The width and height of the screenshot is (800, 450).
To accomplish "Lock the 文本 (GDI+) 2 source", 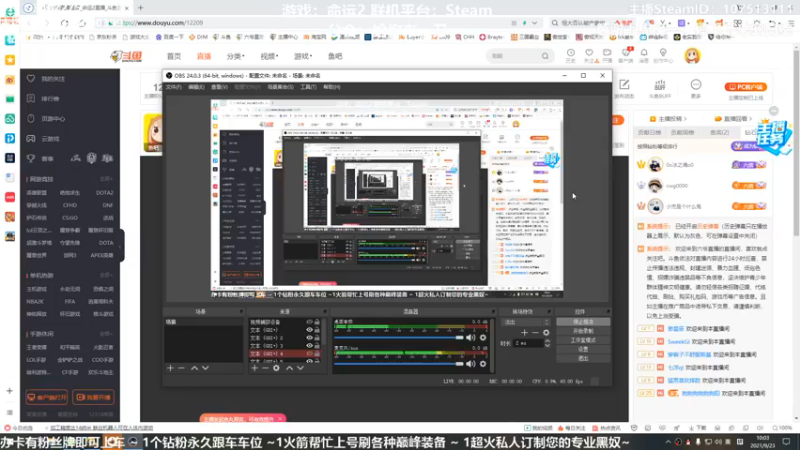I will pos(317,338).
